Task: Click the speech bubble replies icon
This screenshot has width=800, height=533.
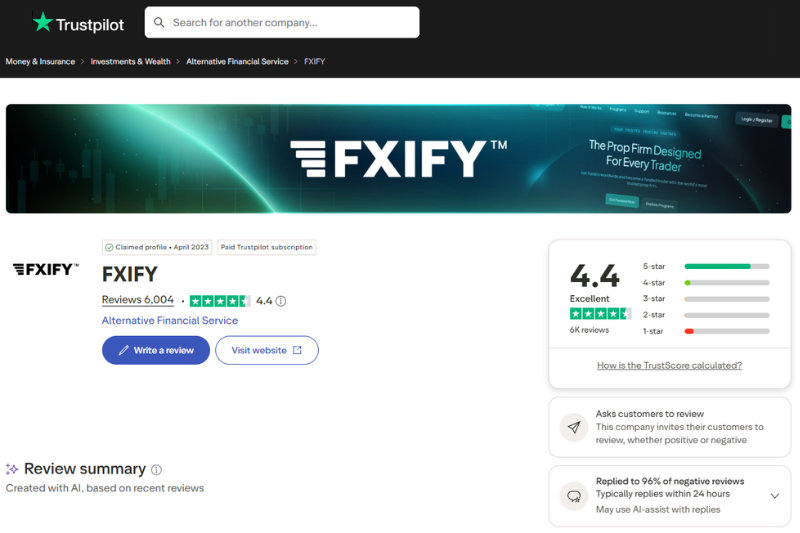Action: tap(574, 496)
